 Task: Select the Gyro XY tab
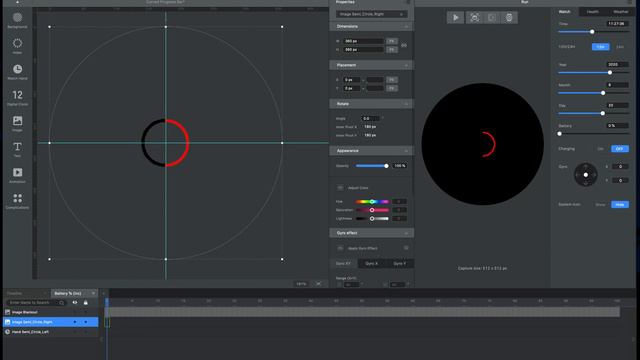[343, 264]
